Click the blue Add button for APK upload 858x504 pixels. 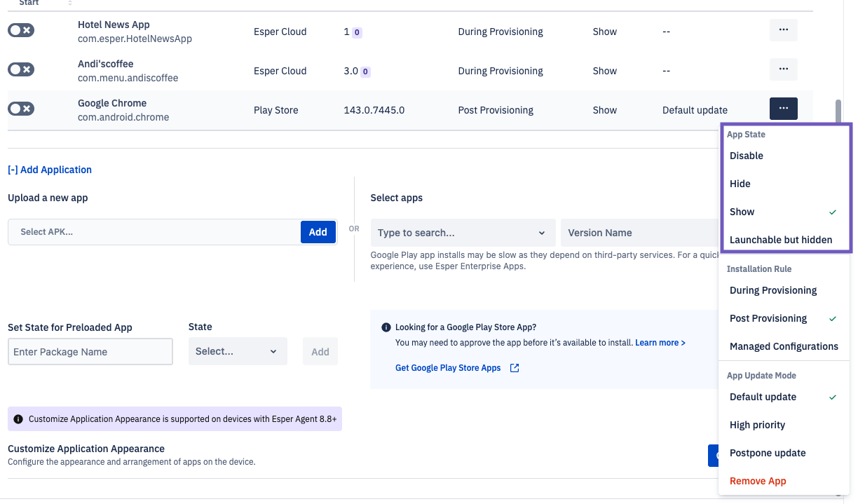pyautogui.click(x=318, y=232)
